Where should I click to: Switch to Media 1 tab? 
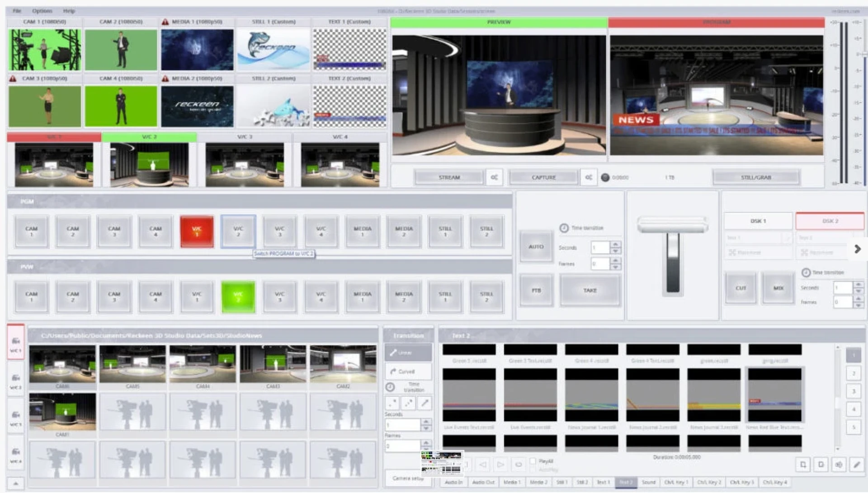(x=512, y=482)
